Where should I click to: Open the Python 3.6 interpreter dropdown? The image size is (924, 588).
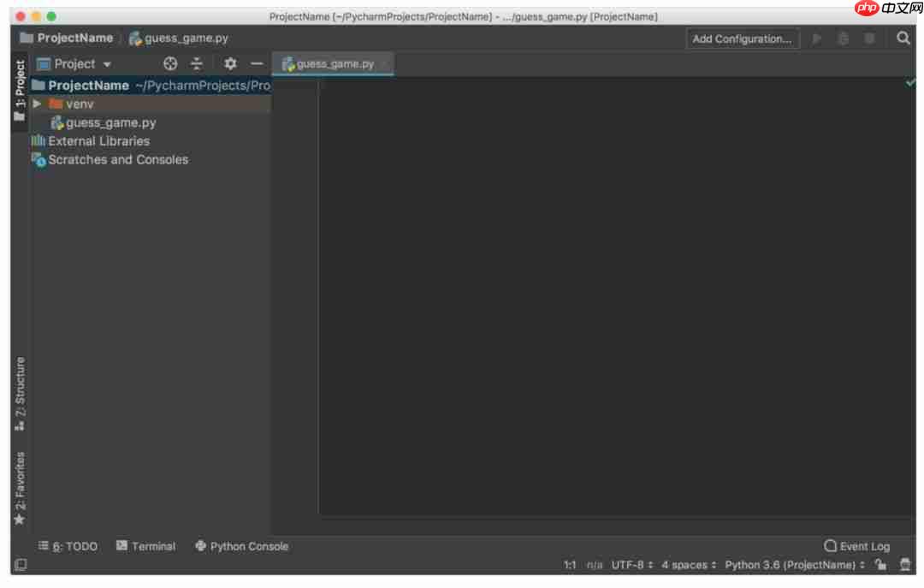pyautogui.click(x=791, y=565)
